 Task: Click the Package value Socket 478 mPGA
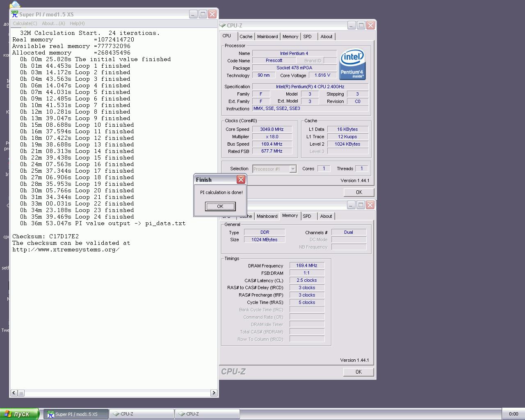coord(294,68)
